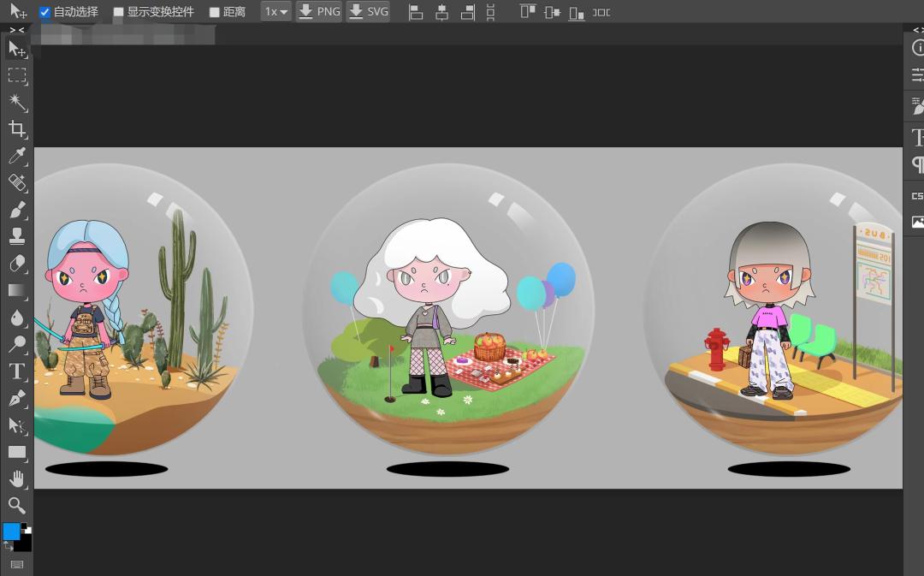Export as PNG button
This screenshot has height=576, width=924.
(x=318, y=12)
